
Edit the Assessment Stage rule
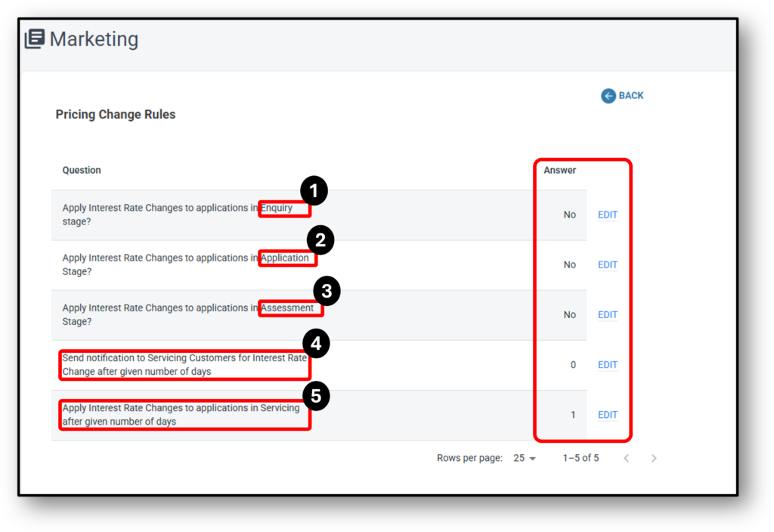608,314
